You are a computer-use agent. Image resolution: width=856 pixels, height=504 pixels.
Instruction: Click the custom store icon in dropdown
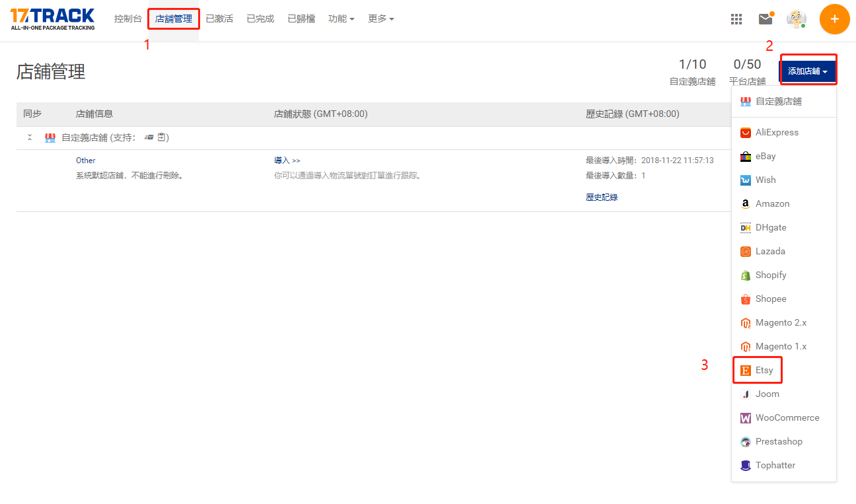(x=746, y=102)
